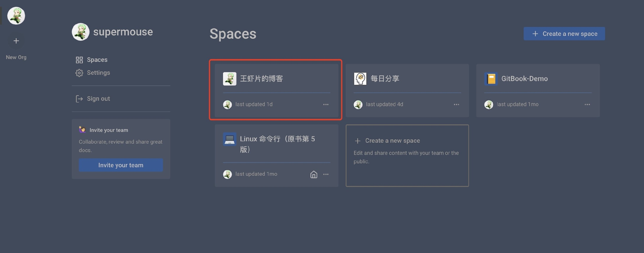Click the 王虾片的博客 space icon

click(229, 79)
